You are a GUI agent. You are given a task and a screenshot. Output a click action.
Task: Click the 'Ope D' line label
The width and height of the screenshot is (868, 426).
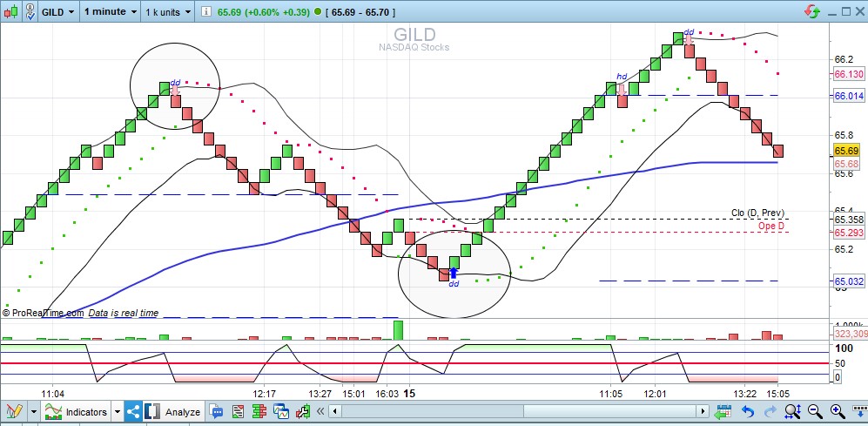pyautogui.click(x=771, y=226)
